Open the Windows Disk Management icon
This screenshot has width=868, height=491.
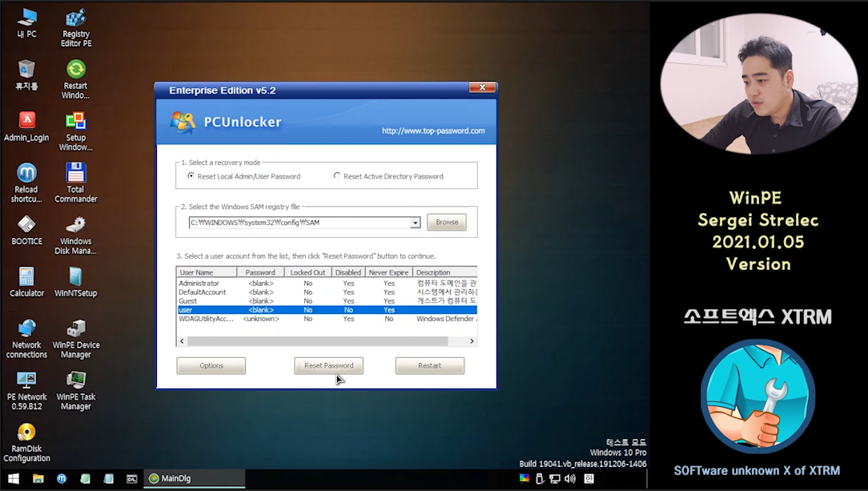point(76,235)
